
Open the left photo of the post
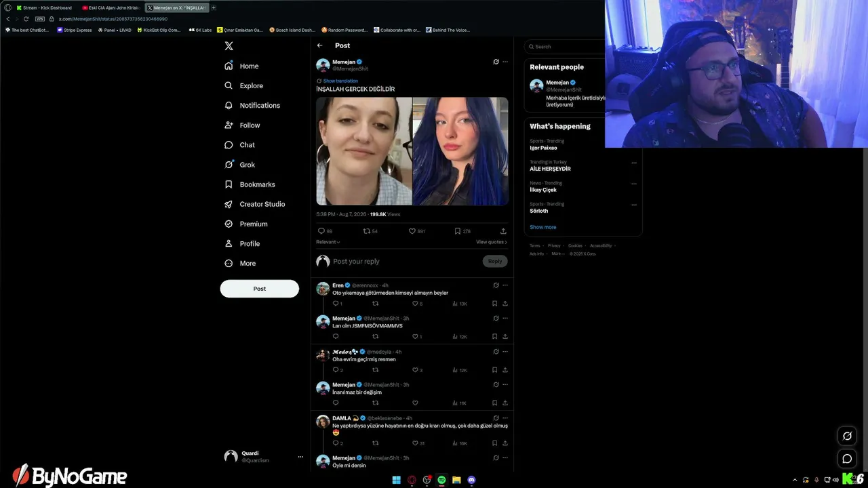click(x=364, y=151)
